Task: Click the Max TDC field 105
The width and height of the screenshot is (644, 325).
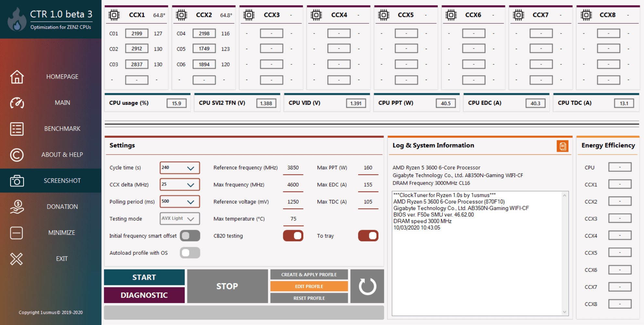Action: (x=368, y=202)
